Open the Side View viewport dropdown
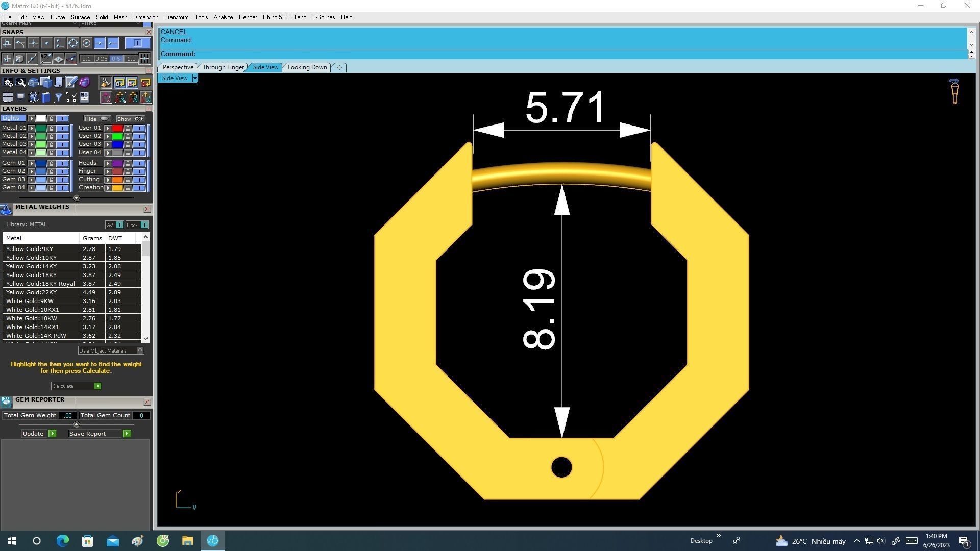This screenshot has height=551, width=980. (x=195, y=78)
